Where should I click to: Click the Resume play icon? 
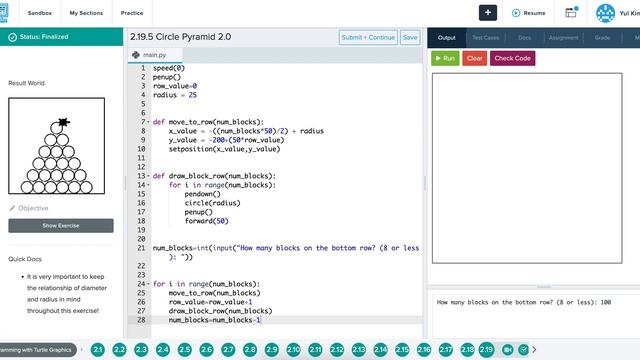pyautogui.click(x=516, y=13)
